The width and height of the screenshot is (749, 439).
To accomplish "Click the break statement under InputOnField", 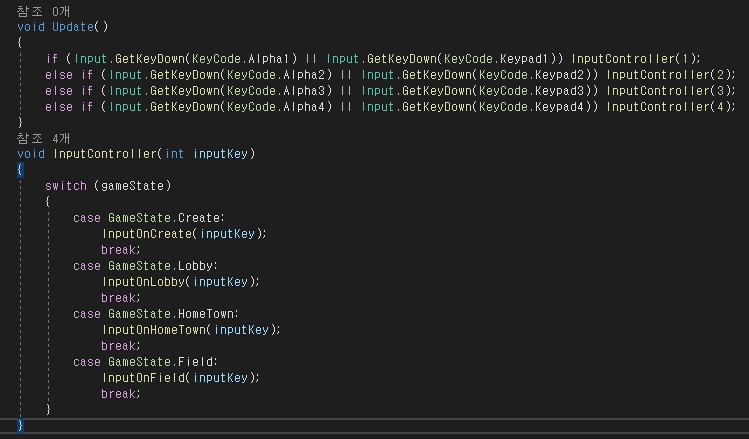I will click(118, 393).
